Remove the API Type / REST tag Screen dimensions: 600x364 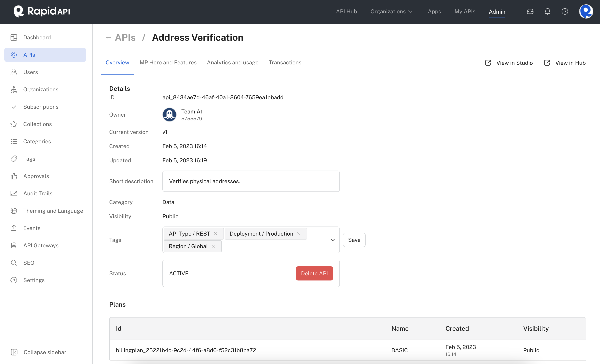215,234
